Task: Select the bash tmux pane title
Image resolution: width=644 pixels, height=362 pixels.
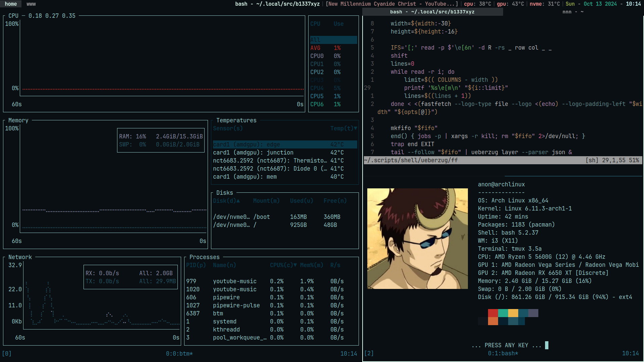Action: tap(432, 12)
